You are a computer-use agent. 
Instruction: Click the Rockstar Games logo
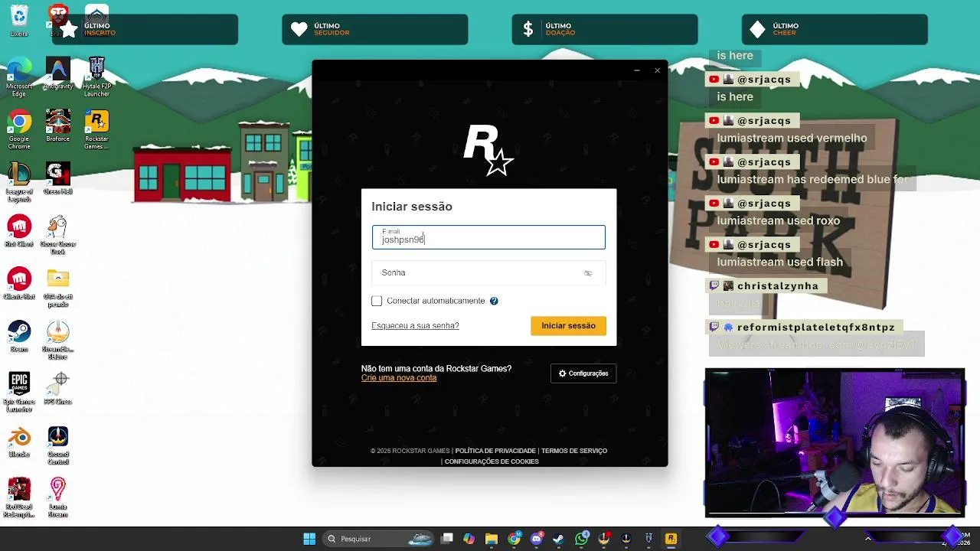click(x=488, y=150)
